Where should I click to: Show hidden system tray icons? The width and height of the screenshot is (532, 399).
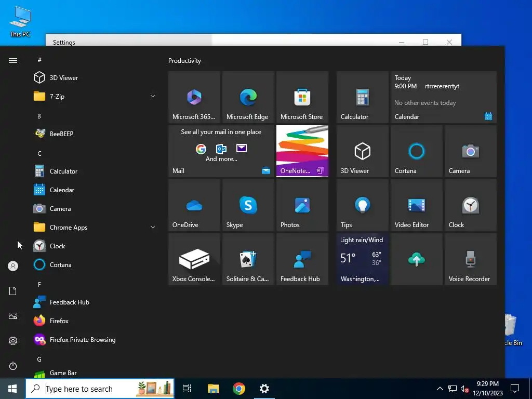[x=440, y=389]
